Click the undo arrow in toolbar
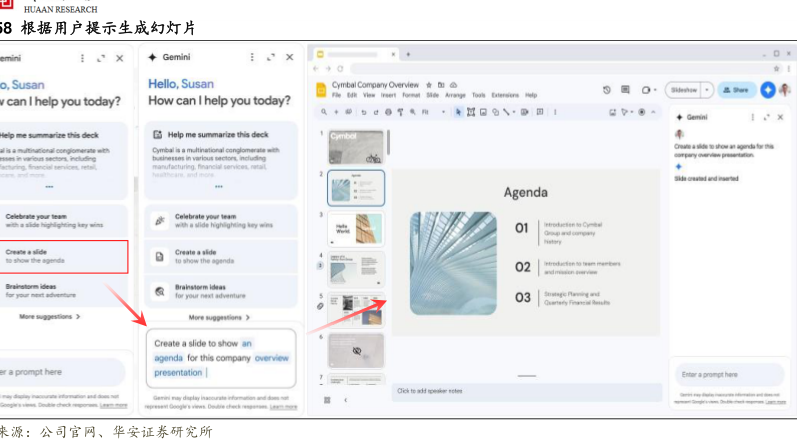 pos(363,112)
